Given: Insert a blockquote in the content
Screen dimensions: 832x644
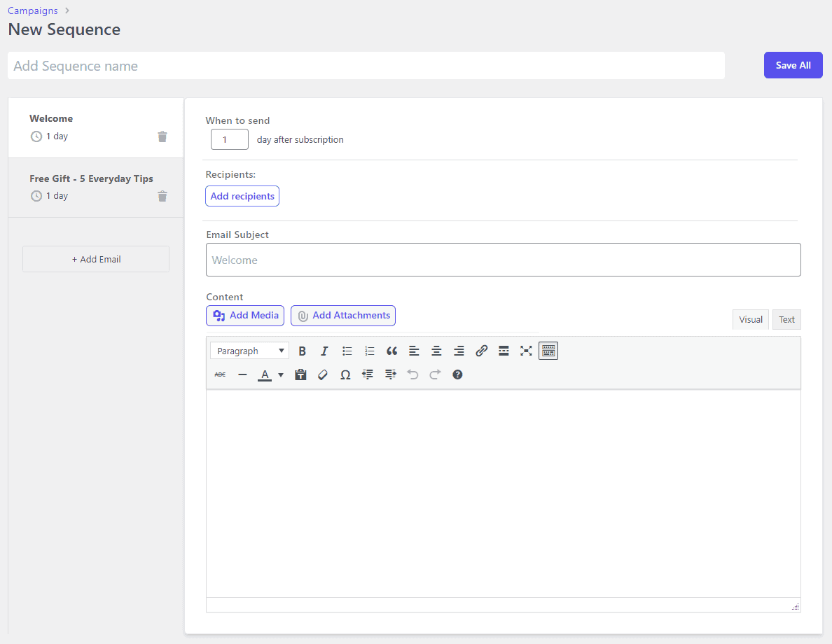Looking at the screenshot, I should [391, 351].
